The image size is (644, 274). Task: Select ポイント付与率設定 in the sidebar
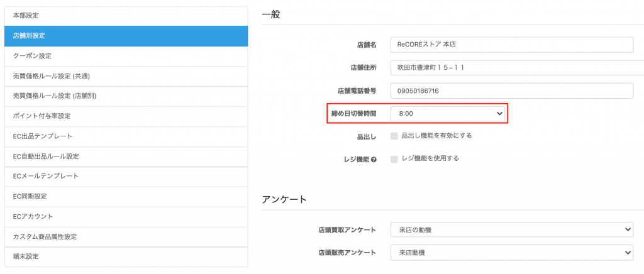pyautogui.click(x=126, y=116)
